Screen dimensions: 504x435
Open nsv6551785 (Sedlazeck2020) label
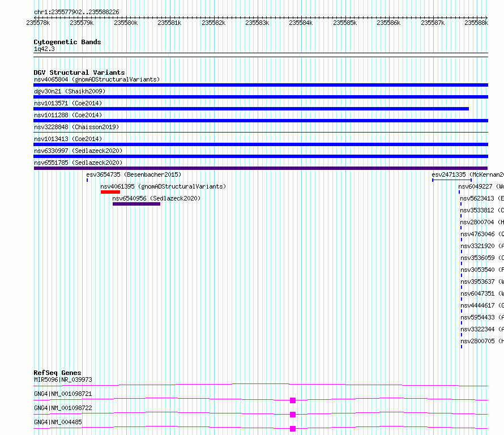click(x=78, y=163)
